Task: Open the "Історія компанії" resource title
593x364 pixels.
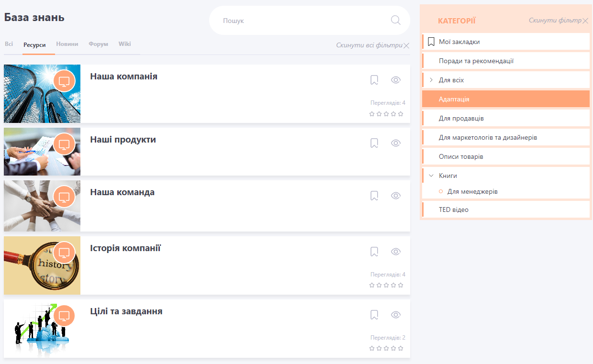Action: (125, 248)
